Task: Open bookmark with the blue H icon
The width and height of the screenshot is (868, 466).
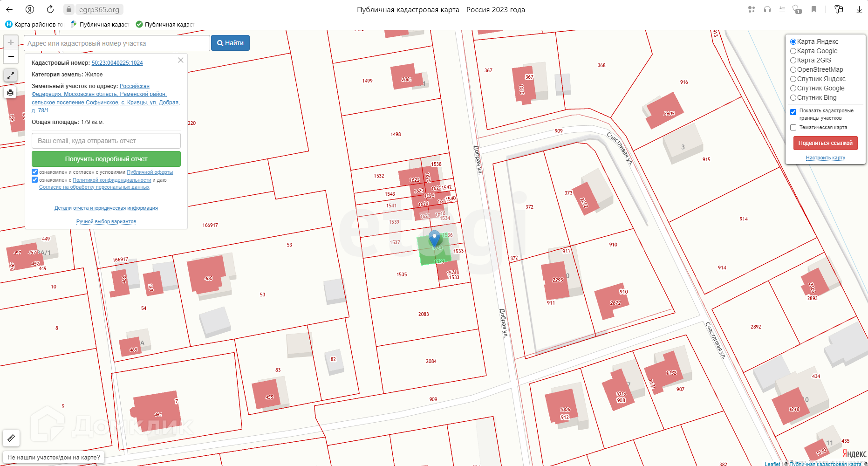Action: pyautogui.click(x=34, y=24)
